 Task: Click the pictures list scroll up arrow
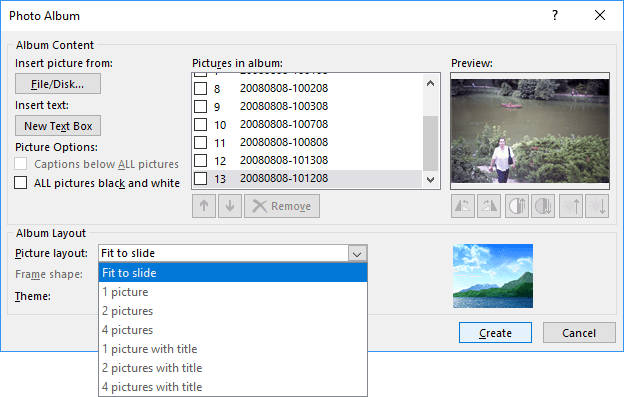tap(430, 83)
